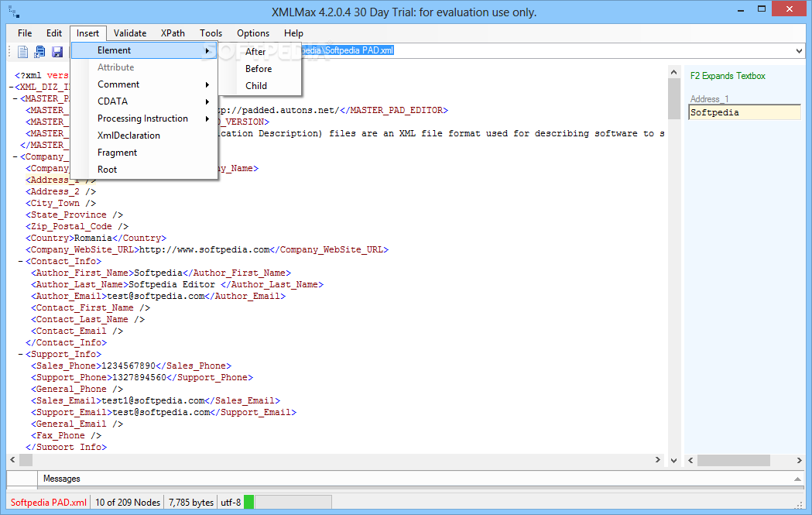Click the utf-8 encoding status entry
Screen dimensions: 812x515
click(231, 502)
